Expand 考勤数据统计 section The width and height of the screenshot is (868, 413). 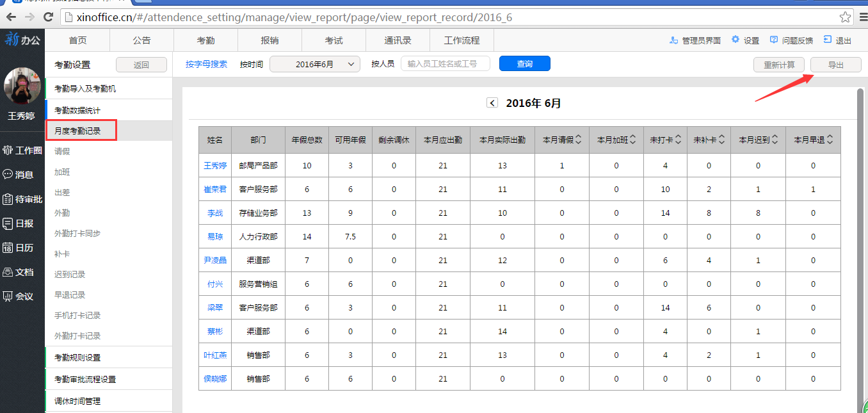click(x=109, y=110)
